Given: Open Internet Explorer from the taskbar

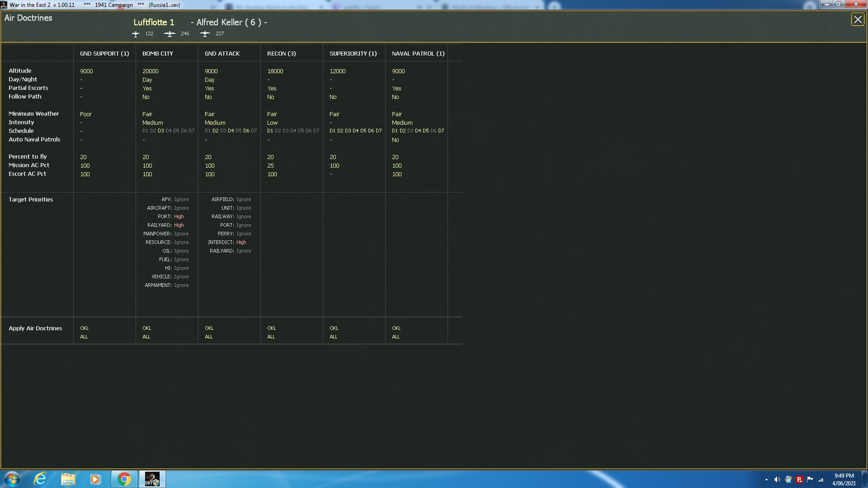Looking at the screenshot, I should pyautogui.click(x=41, y=479).
